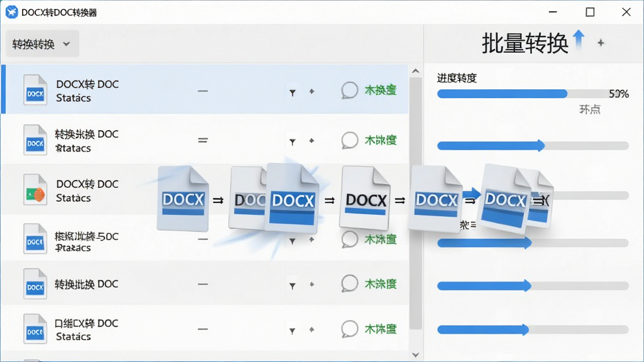Open filter arrow in bottom list row

(292, 331)
